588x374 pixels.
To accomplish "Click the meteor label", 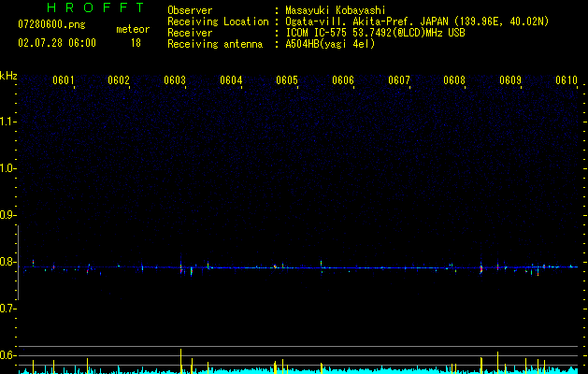I will [x=133, y=29].
